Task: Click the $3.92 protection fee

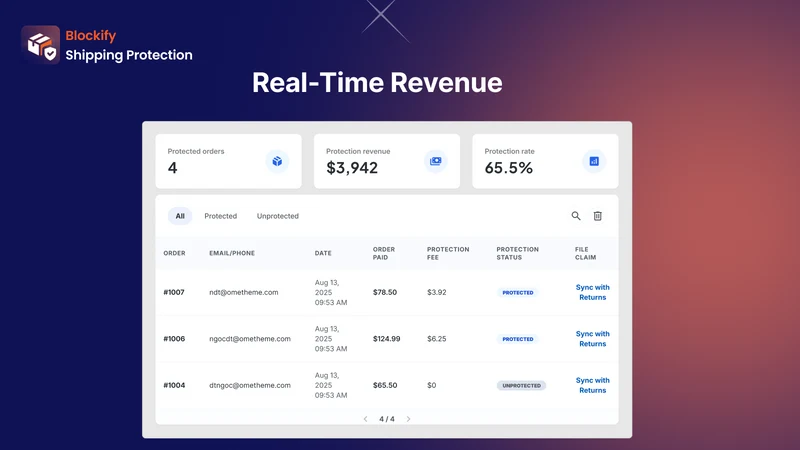Action: pyautogui.click(x=437, y=292)
